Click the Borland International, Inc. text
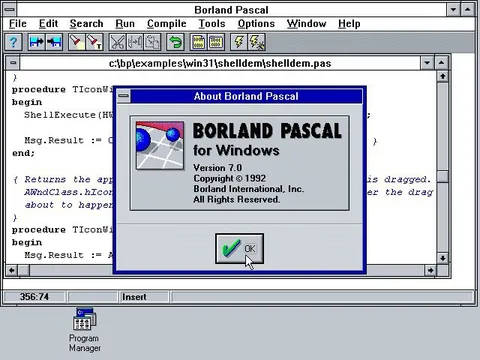Screen dimensions: 480x360 tap(249, 189)
